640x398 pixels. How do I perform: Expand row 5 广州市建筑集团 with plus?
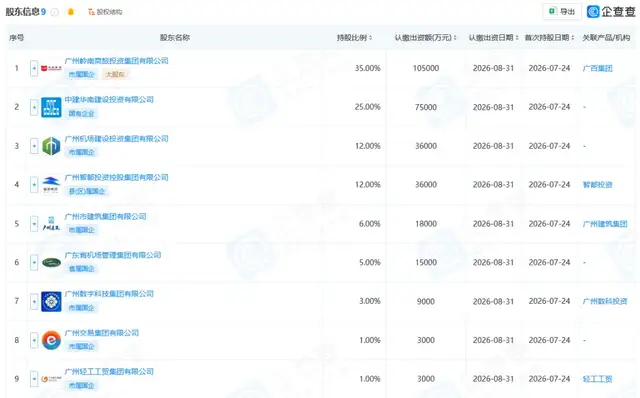(34, 224)
